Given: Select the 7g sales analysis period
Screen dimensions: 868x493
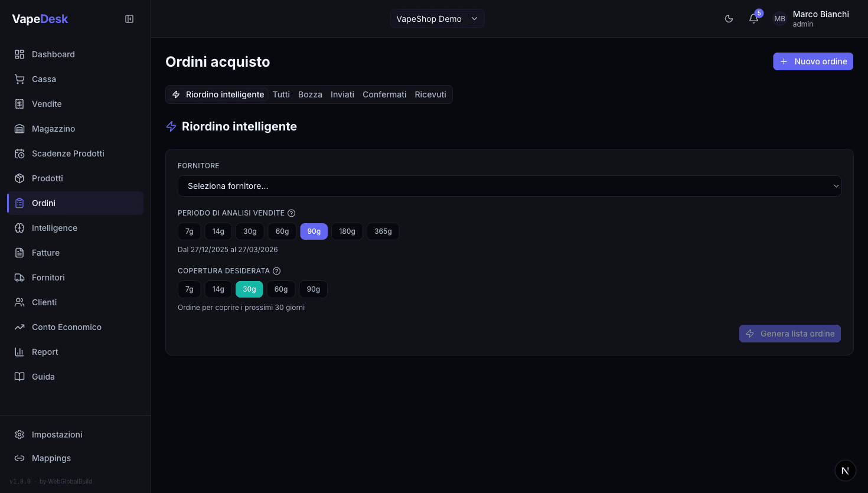Looking at the screenshot, I should coord(189,231).
